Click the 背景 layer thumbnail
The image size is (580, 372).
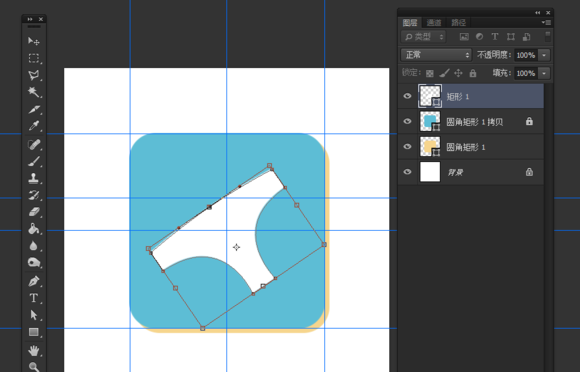[x=430, y=172]
